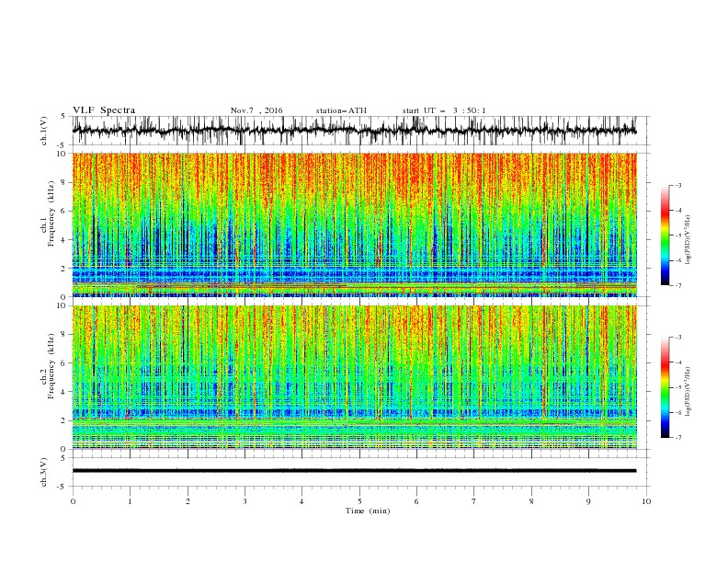Click the "7" tick on the time axis
728x563 pixels.
pyautogui.click(x=474, y=501)
